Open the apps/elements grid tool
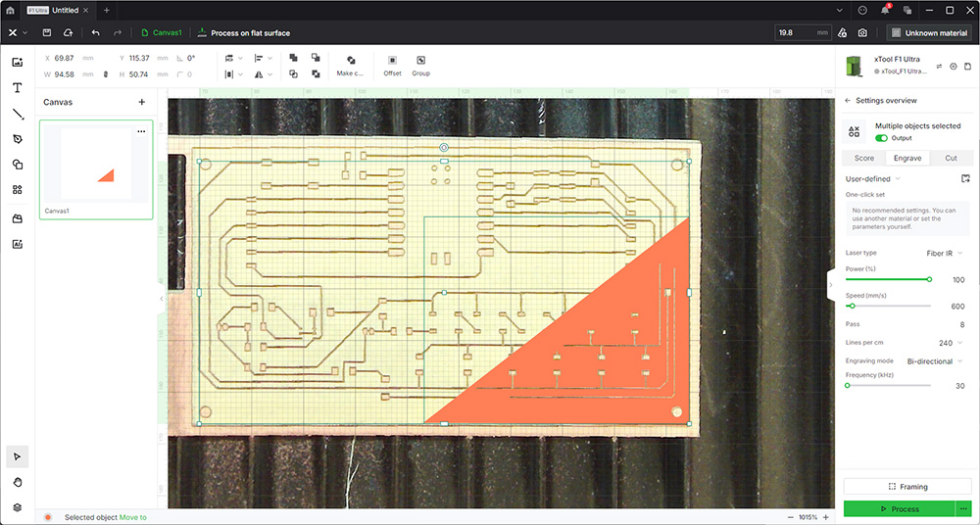The image size is (980, 525). tap(18, 189)
